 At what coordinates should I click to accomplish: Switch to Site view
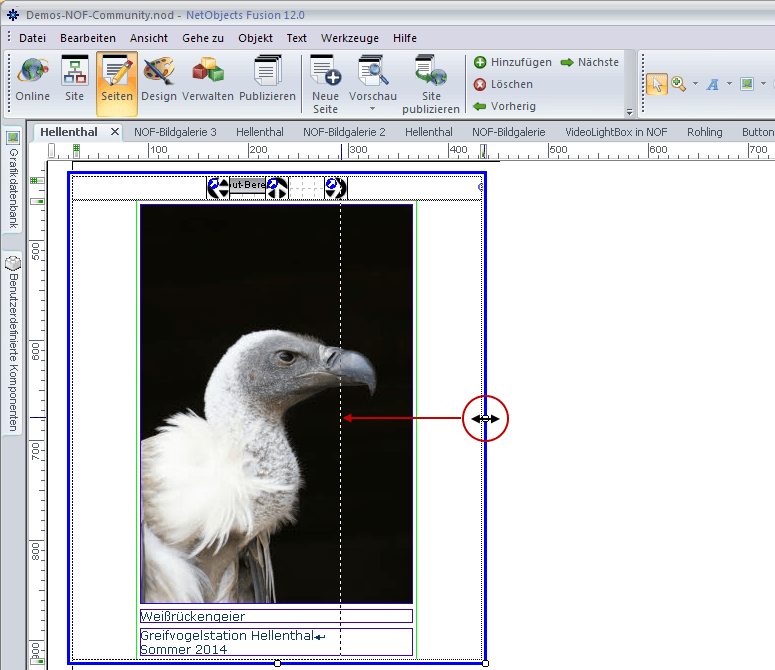pos(75,80)
